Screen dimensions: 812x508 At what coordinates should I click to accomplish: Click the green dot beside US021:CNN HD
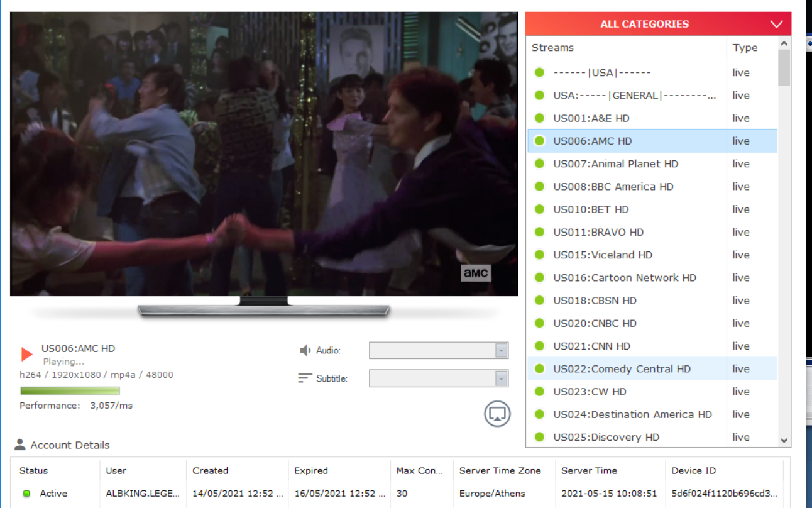pyautogui.click(x=539, y=346)
